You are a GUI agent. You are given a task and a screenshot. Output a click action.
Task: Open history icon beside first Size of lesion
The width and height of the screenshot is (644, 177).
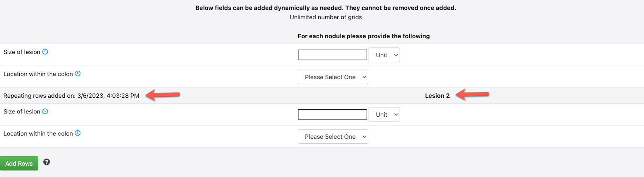click(45, 52)
